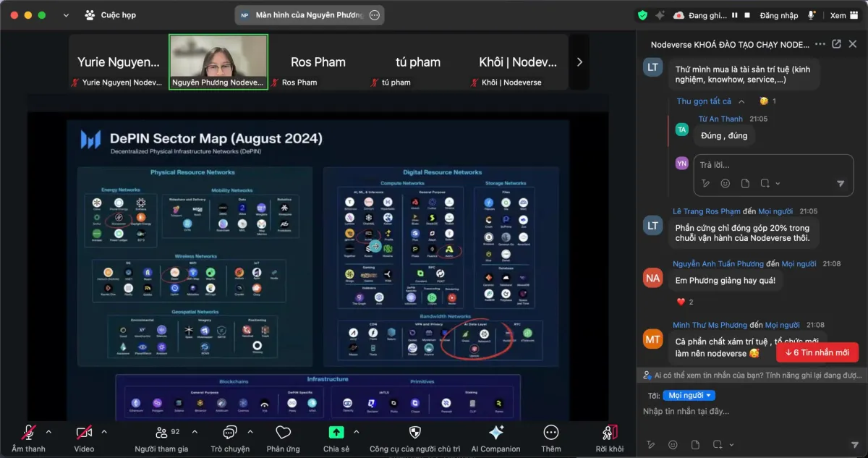Click the main message input Nhập tin nhắn

pyautogui.click(x=751, y=411)
